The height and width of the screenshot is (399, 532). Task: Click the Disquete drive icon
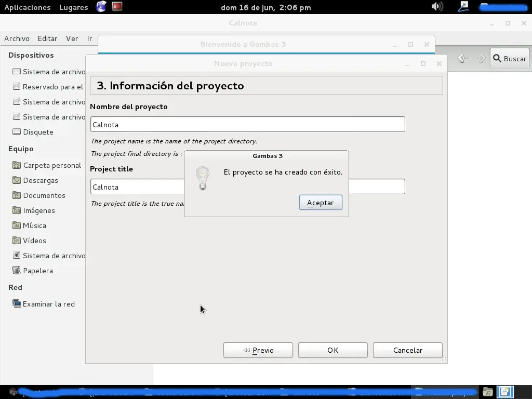(17, 131)
